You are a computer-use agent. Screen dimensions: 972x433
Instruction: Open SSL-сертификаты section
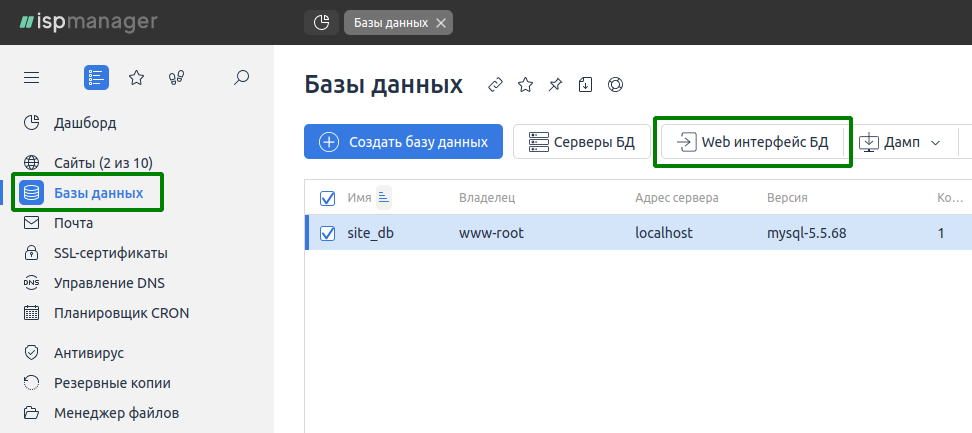click(x=111, y=253)
